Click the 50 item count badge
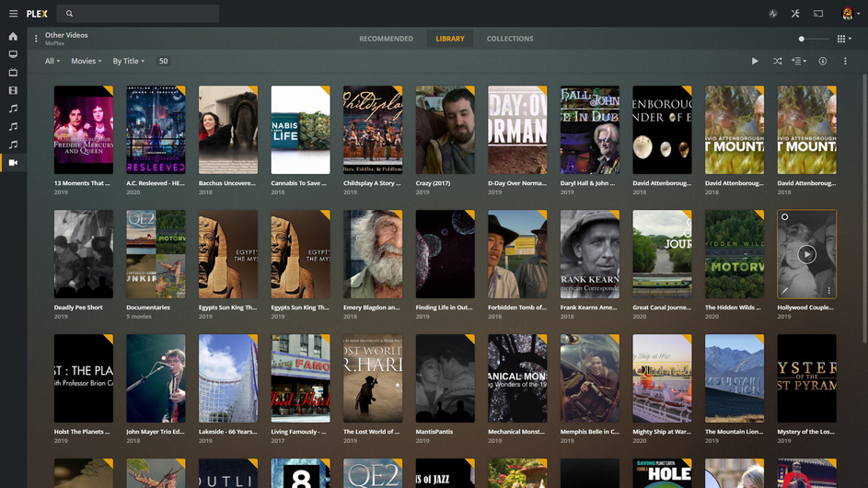The height and width of the screenshot is (488, 868). [x=163, y=61]
